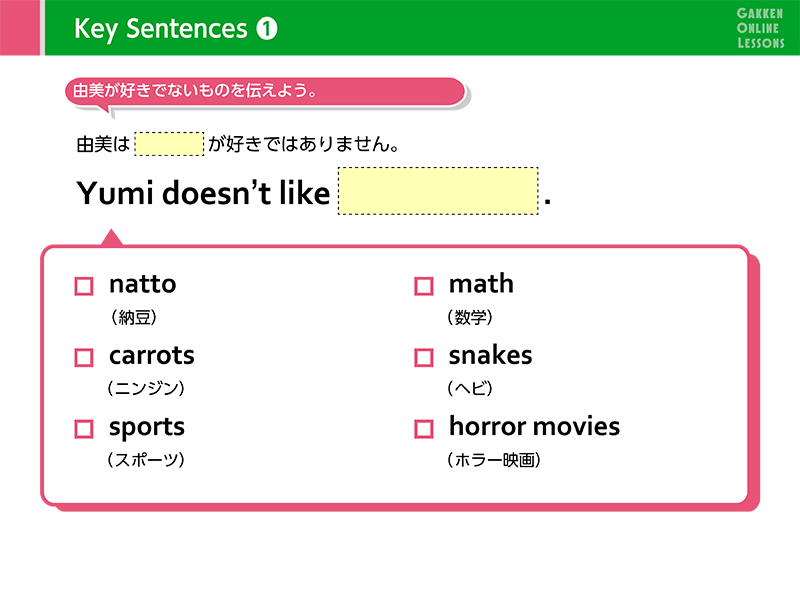Click the pink triangle pointer above word list
Viewport: 800px width, 600px height.
[112, 238]
